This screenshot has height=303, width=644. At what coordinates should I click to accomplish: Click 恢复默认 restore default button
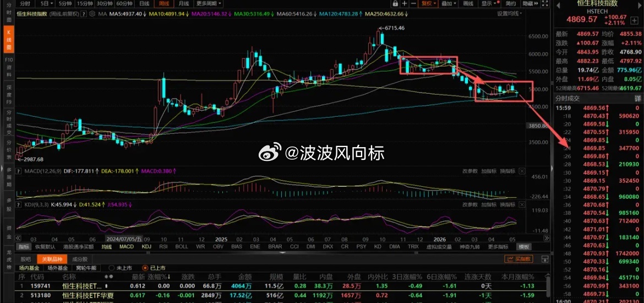[45, 247]
